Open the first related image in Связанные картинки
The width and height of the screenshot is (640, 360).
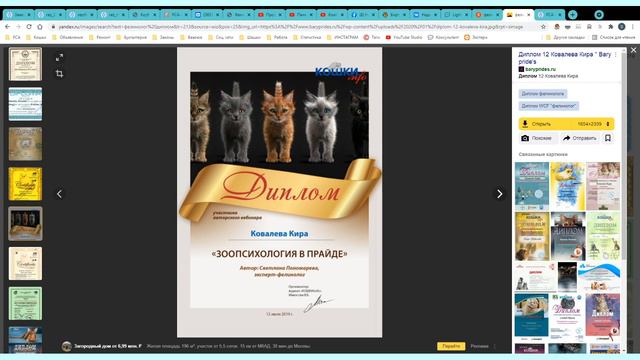[532, 186]
